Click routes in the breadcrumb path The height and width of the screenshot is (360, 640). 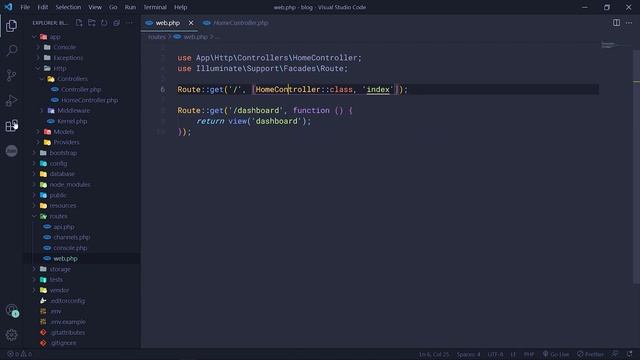tap(157, 37)
